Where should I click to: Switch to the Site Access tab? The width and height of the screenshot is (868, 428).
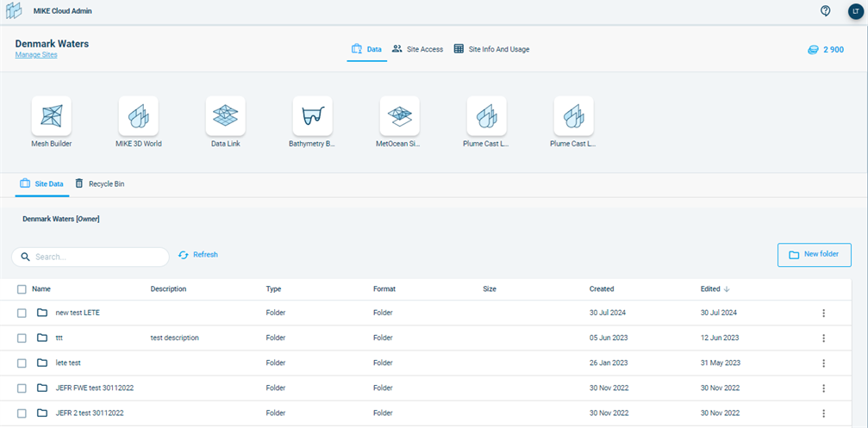tap(417, 49)
